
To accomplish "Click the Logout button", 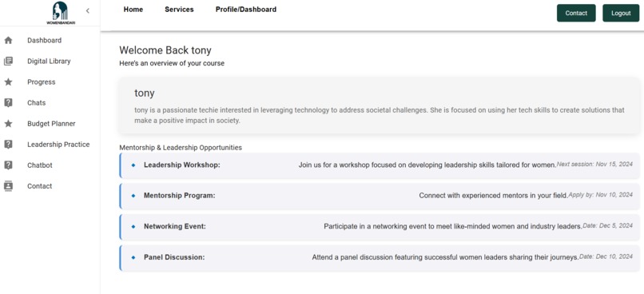I will (x=621, y=13).
